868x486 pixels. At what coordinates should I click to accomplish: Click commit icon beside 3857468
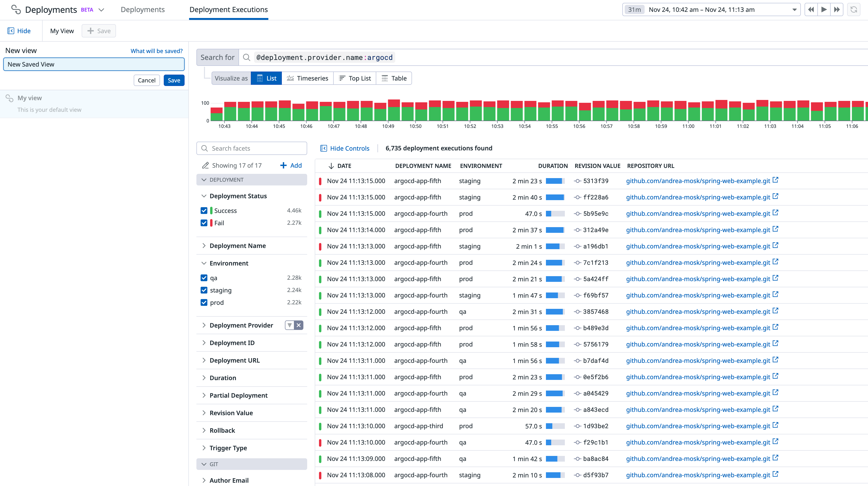[x=578, y=312]
